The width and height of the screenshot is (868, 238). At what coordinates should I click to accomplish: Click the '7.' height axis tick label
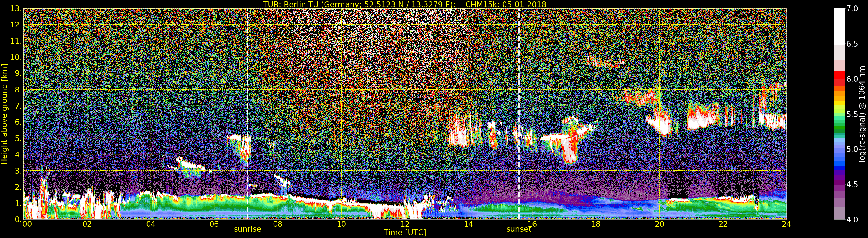click(x=18, y=106)
